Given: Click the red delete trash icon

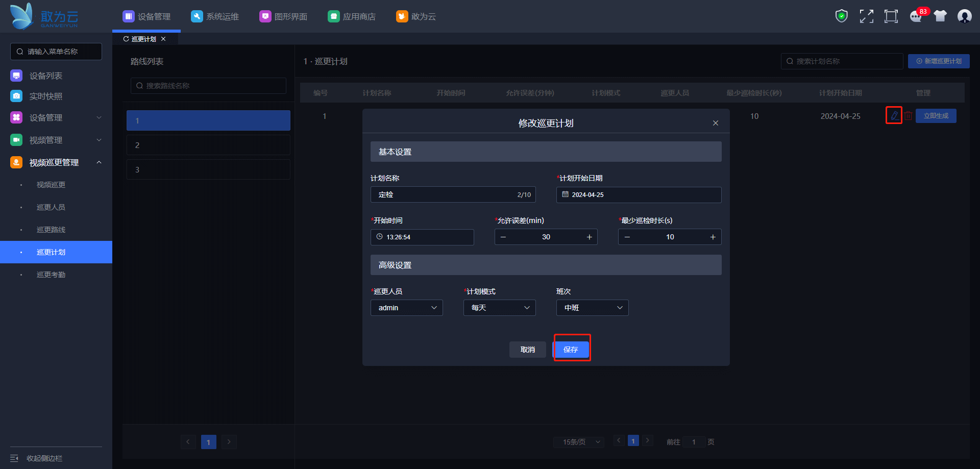Looking at the screenshot, I should (909, 116).
